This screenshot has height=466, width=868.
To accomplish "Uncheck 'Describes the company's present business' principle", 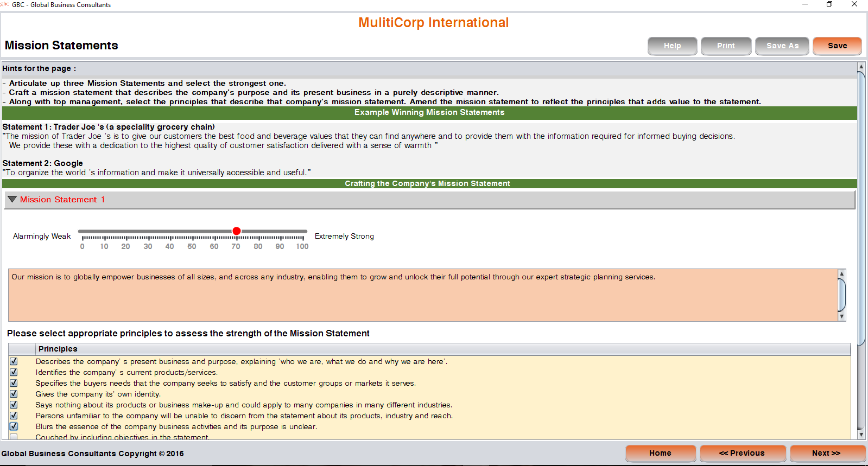I will tap(14, 361).
